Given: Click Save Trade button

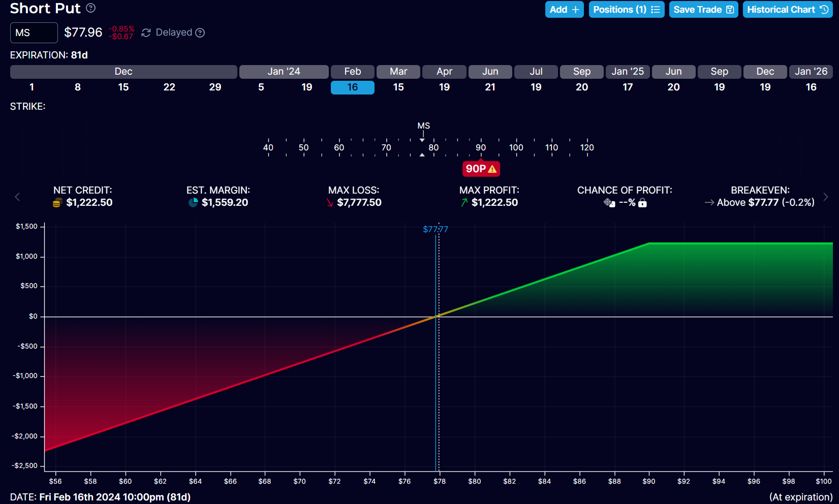Looking at the screenshot, I should pyautogui.click(x=704, y=10).
